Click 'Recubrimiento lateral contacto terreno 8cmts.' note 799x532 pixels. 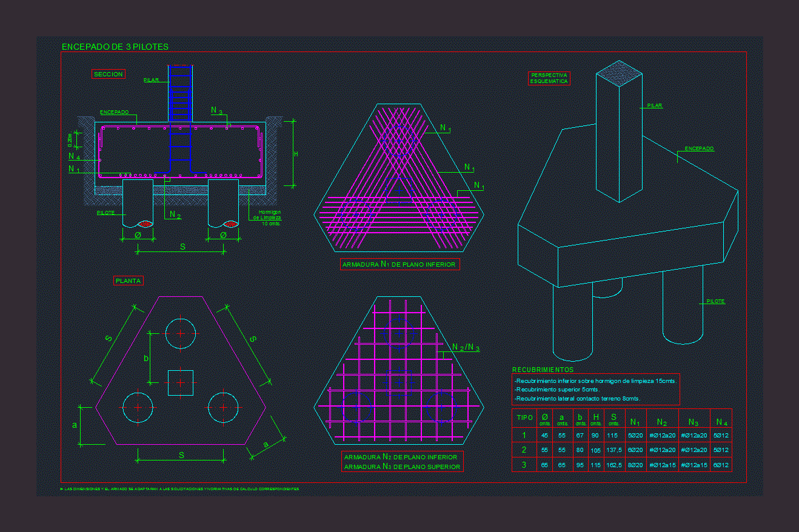coord(577,398)
